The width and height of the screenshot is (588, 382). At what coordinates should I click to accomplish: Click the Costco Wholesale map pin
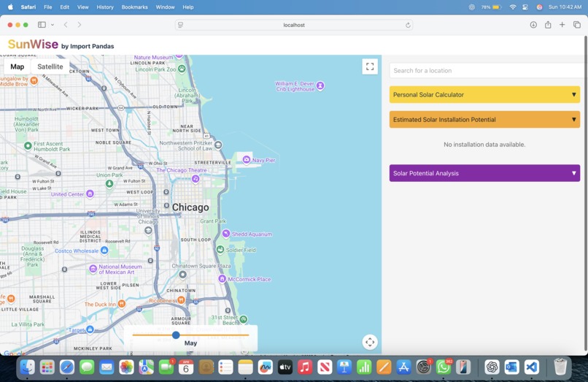(104, 250)
